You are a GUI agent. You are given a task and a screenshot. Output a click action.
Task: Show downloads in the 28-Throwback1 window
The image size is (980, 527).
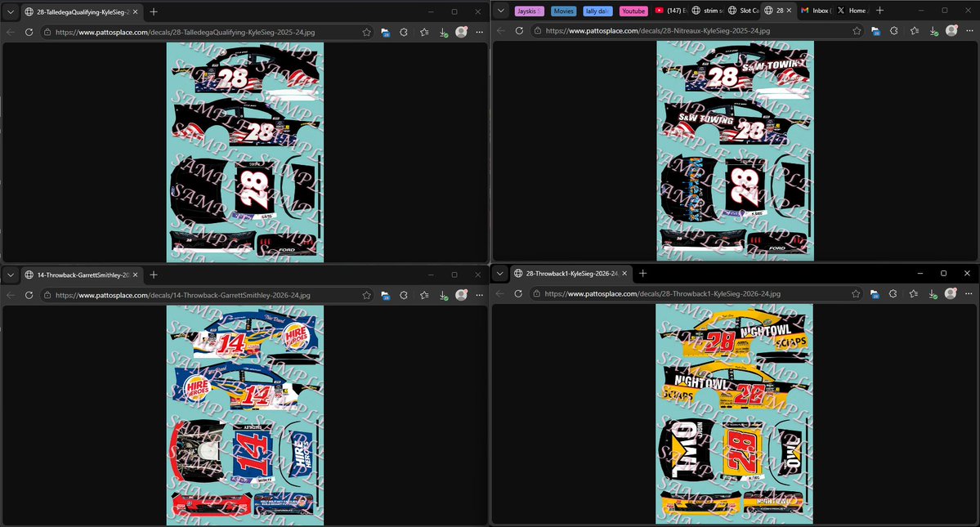(933, 293)
